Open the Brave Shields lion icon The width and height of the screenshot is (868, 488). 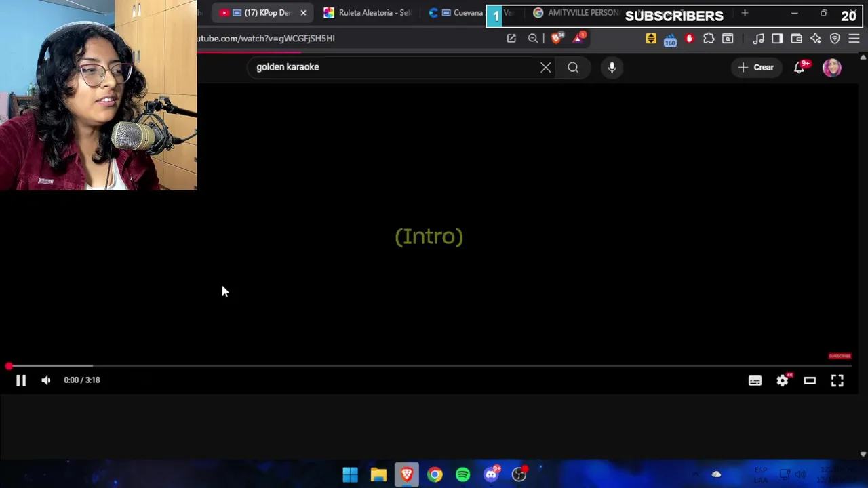[557, 39]
